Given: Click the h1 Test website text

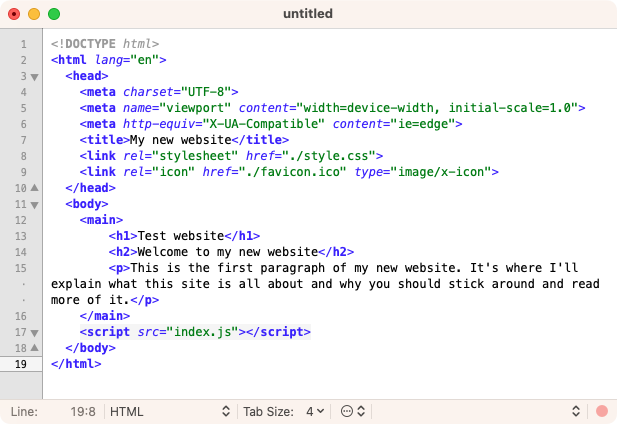Looking at the screenshot, I should [x=181, y=236].
